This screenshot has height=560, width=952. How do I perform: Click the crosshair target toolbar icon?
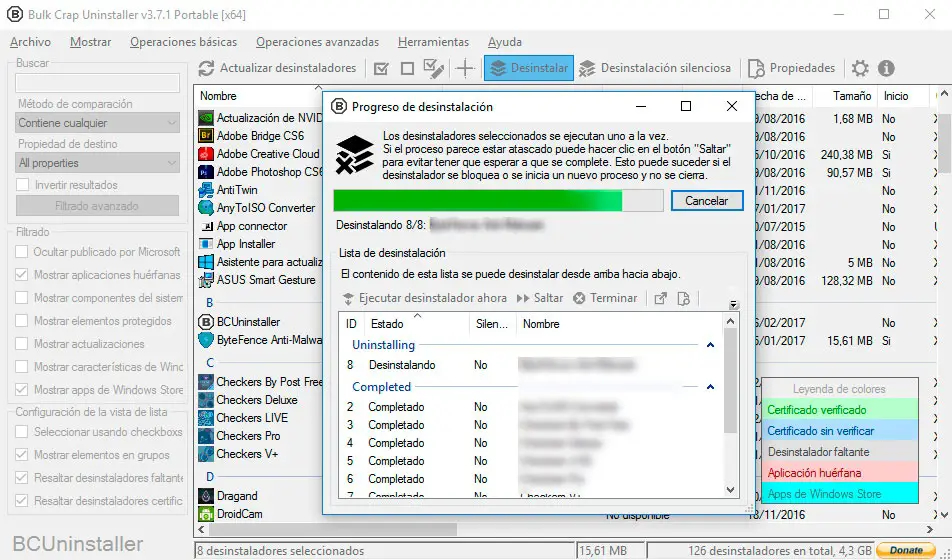coord(465,68)
